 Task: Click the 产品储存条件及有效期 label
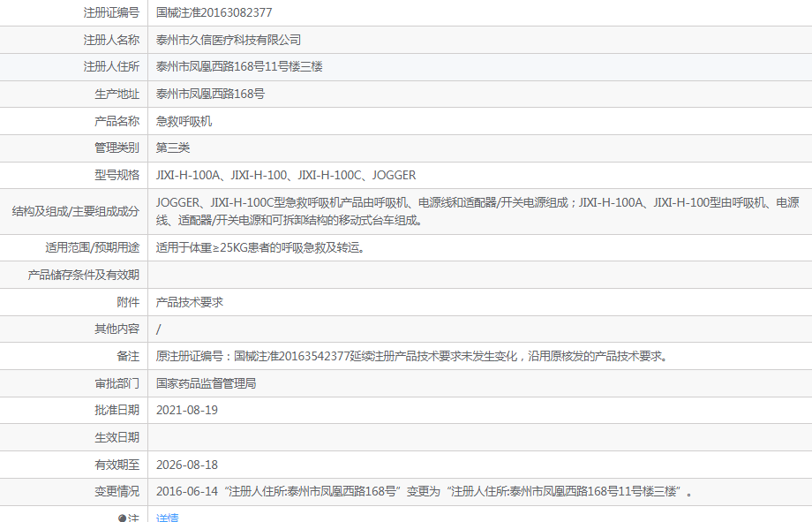point(83,275)
